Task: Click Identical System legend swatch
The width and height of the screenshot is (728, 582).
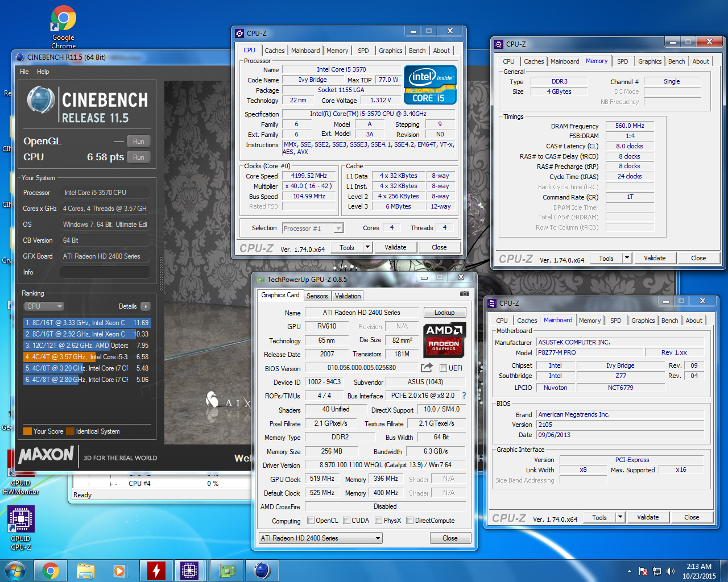Action: [x=70, y=431]
